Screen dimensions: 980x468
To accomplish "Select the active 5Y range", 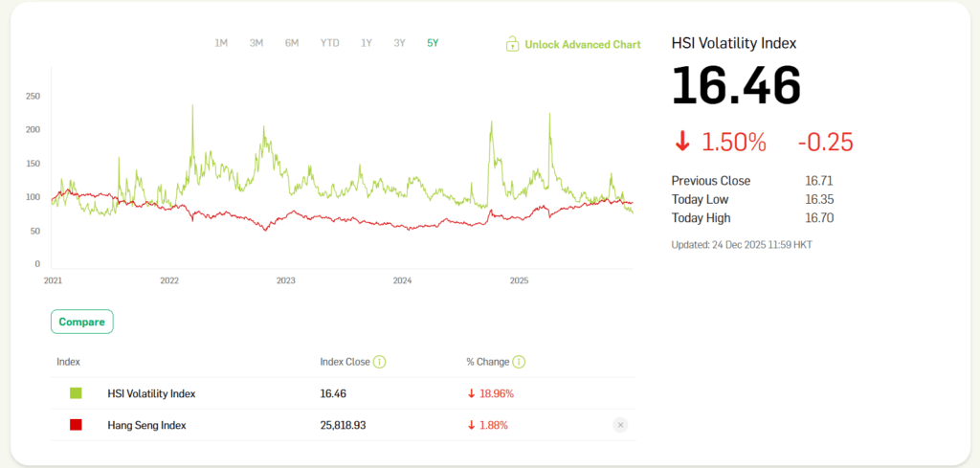I will 433,43.
